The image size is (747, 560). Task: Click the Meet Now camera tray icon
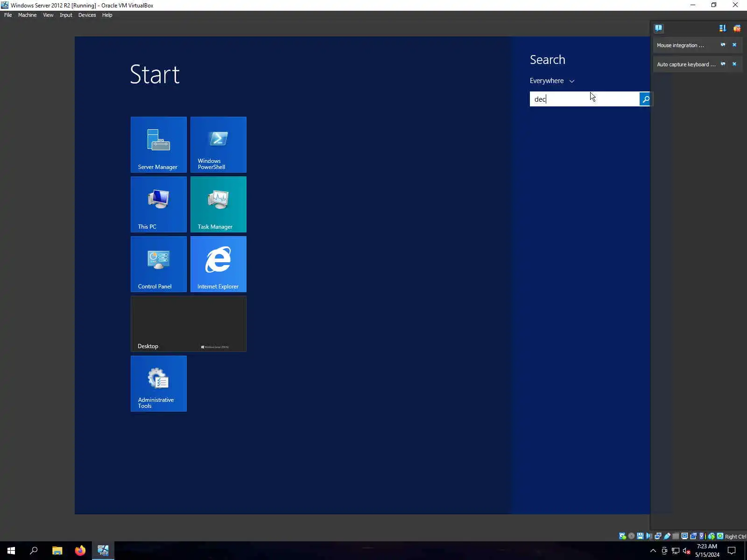tap(664, 551)
